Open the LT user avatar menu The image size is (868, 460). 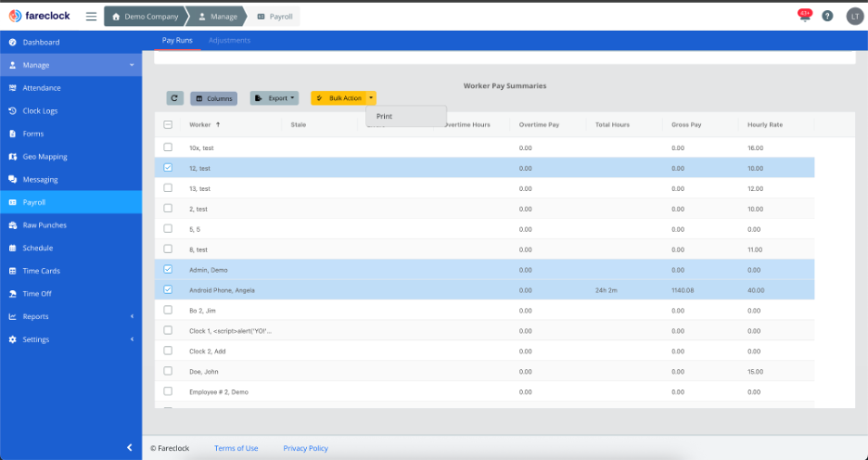tap(855, 17)
